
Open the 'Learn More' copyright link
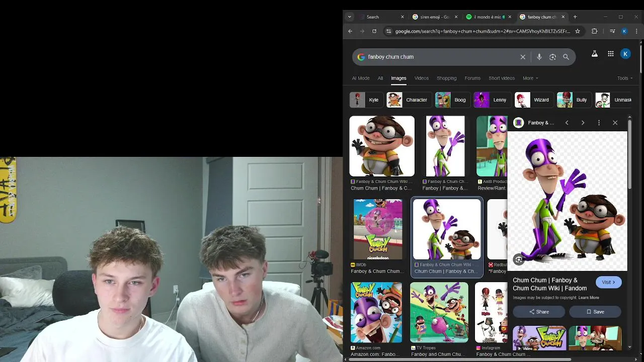click(x=589, y=298)
